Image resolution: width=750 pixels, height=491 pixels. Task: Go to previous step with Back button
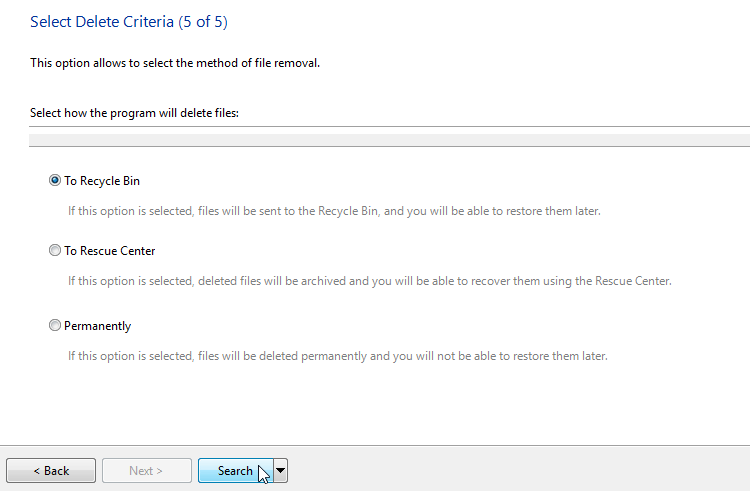point(51,470)
